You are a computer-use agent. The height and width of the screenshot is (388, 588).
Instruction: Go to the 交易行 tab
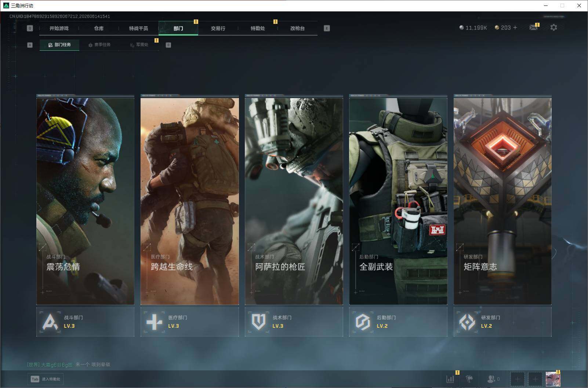pos(218,28)
